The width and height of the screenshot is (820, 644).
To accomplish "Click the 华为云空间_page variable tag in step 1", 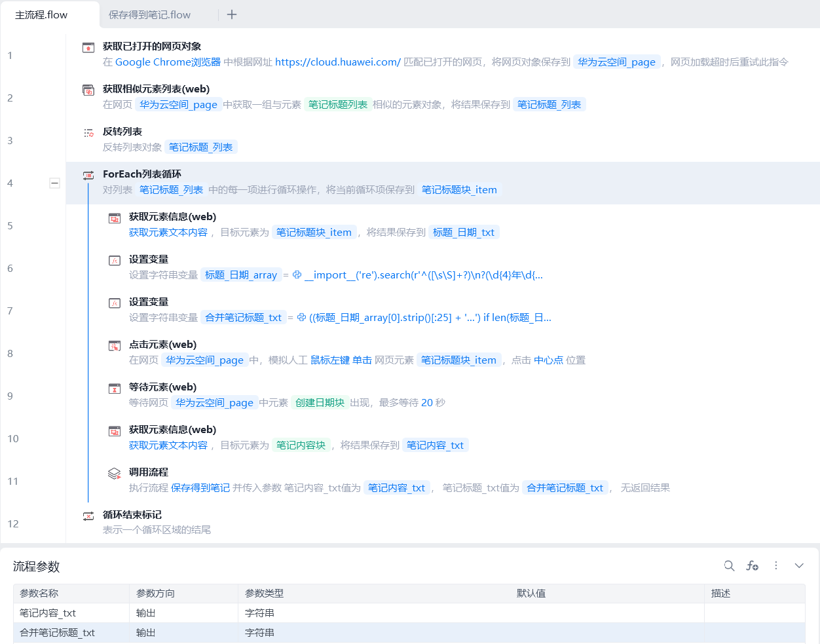I will (x=616, y=62).
